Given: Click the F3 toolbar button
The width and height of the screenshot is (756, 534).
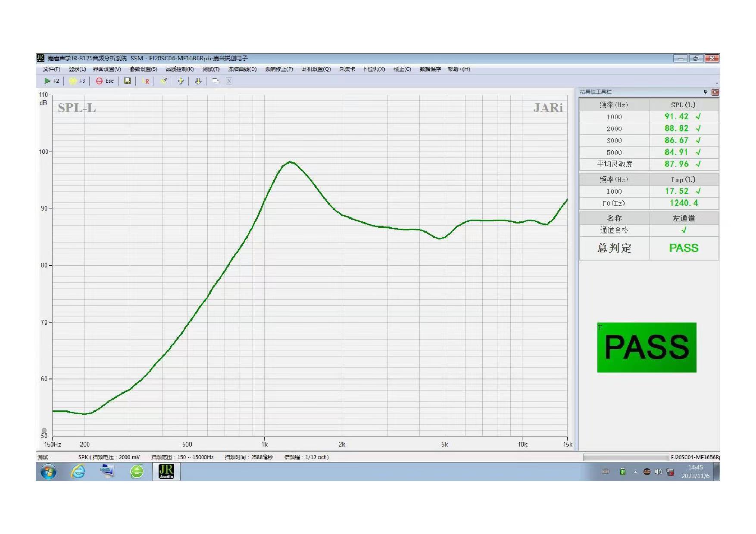Looking at the screenshot, I should coord(77,81).
